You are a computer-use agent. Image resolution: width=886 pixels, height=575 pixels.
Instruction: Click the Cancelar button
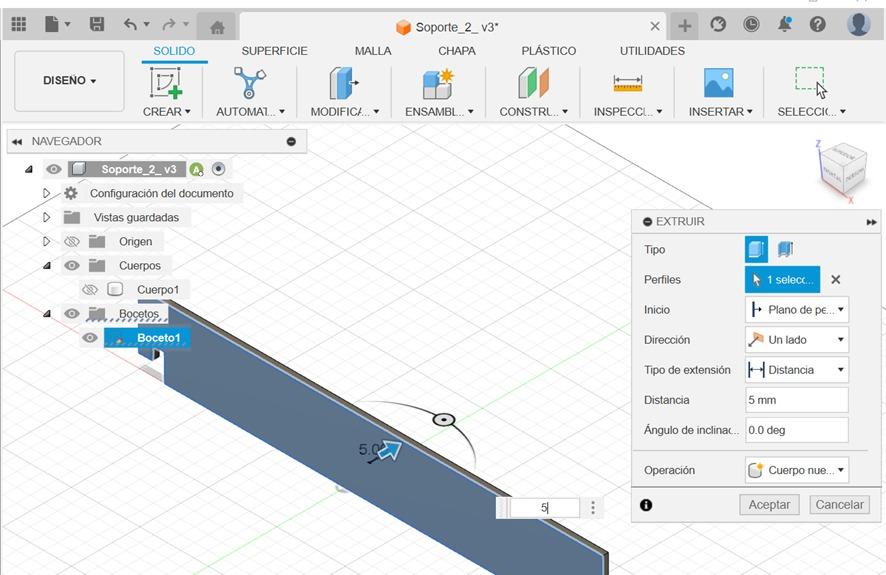tap(839, 505)
